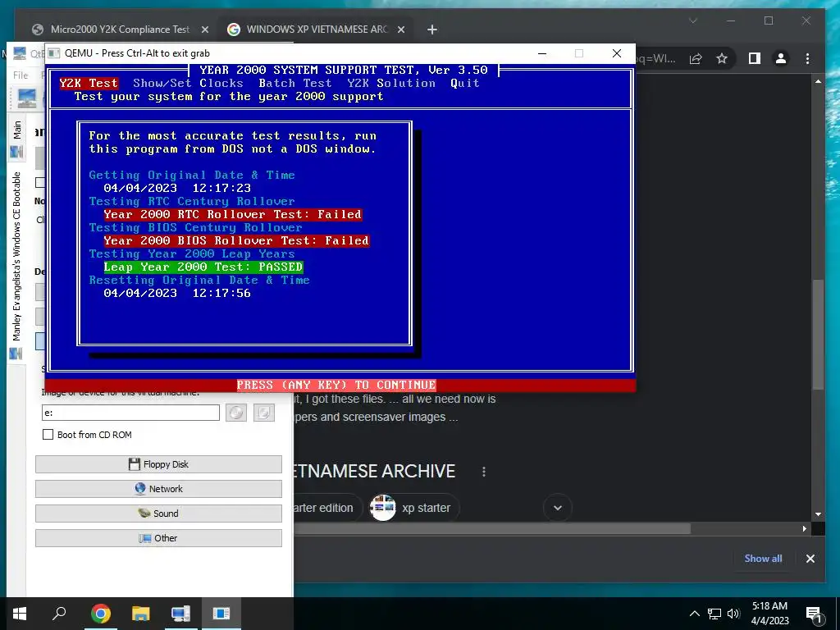Click the Year 2000 BIOS Rollover Test: Failed line
This screenshot has width=840, height=630.
236,240
